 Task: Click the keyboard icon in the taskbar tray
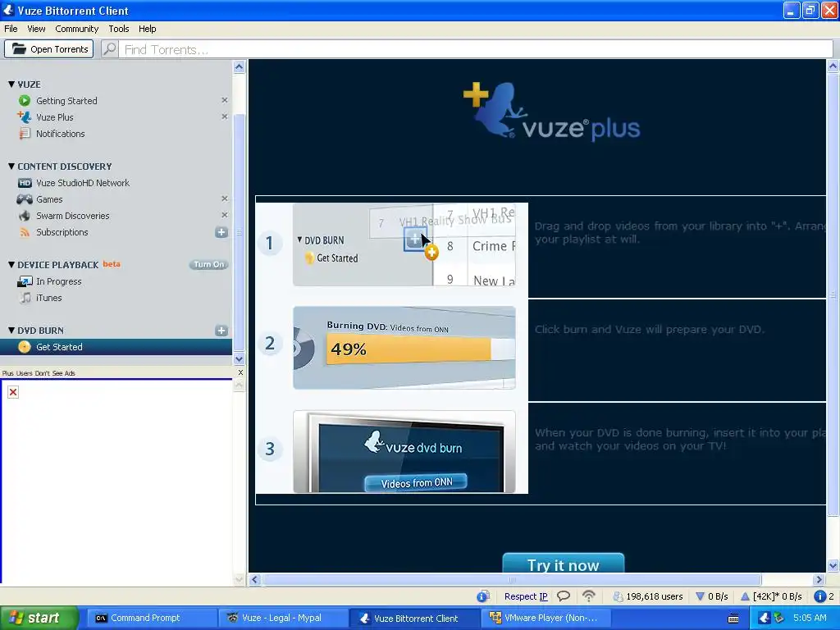click(733, 619)
